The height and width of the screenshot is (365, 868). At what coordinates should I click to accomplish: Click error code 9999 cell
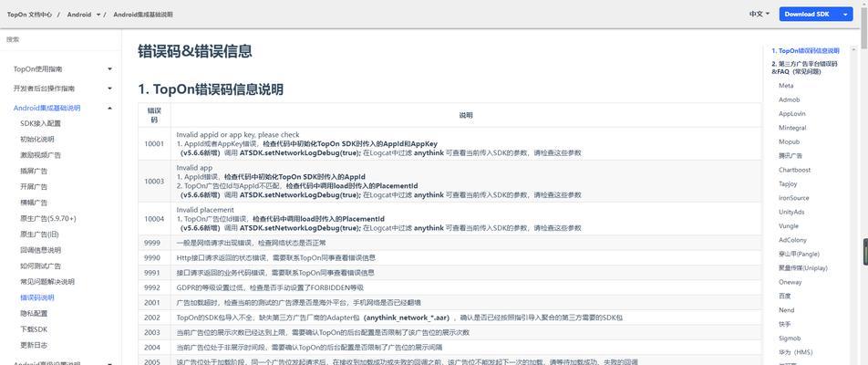tap(154, 243)
